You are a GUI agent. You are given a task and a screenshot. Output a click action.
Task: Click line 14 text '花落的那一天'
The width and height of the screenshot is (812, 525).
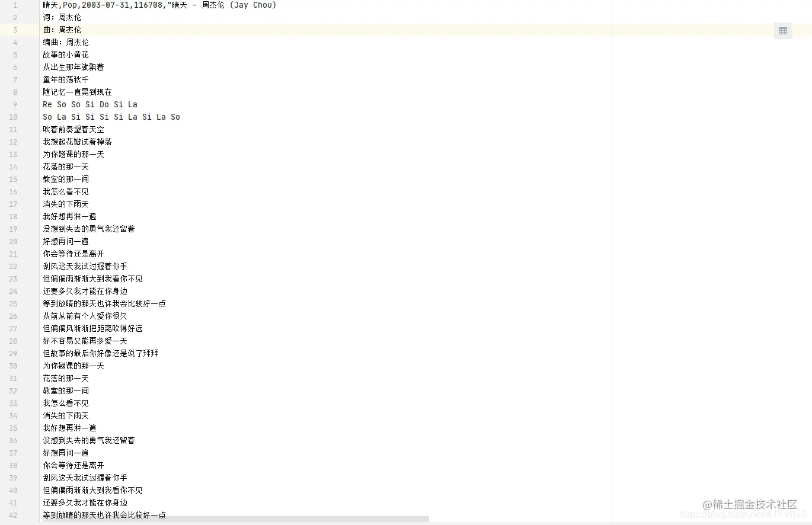66,167
